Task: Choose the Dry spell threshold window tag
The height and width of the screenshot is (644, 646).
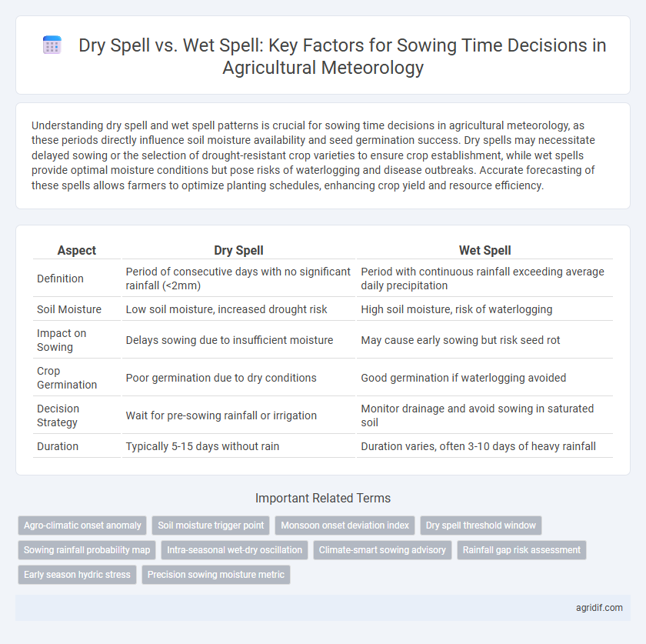Action: click(x=481, y=526)
